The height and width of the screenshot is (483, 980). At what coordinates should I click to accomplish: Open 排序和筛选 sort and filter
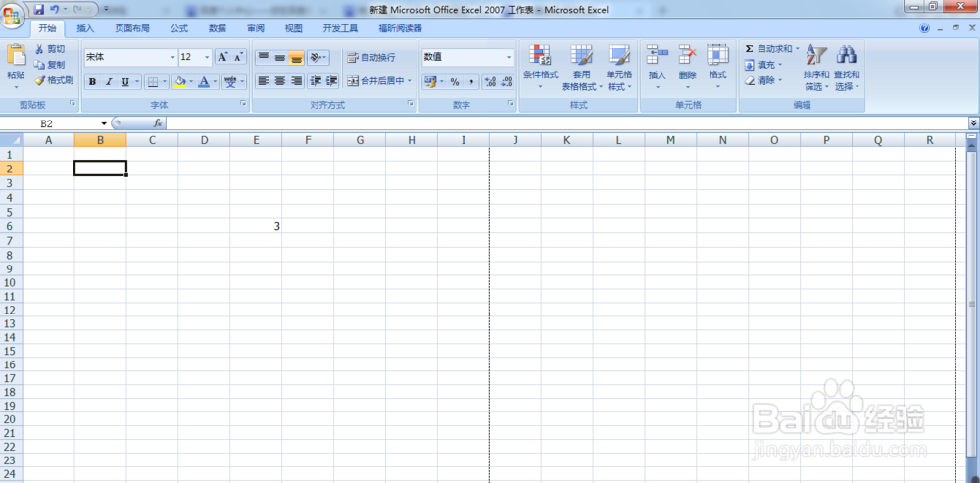coord(816,68)
